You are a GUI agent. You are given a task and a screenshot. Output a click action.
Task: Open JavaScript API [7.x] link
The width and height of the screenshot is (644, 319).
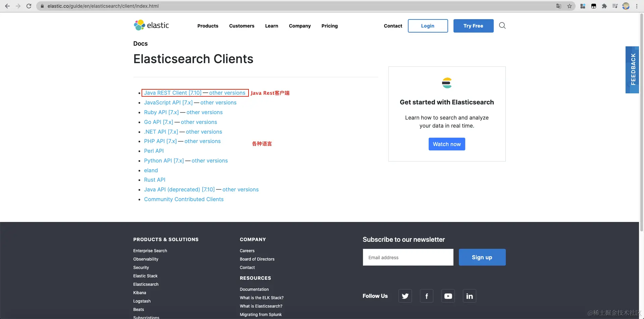pyautogui.click(x=168, y=103)
